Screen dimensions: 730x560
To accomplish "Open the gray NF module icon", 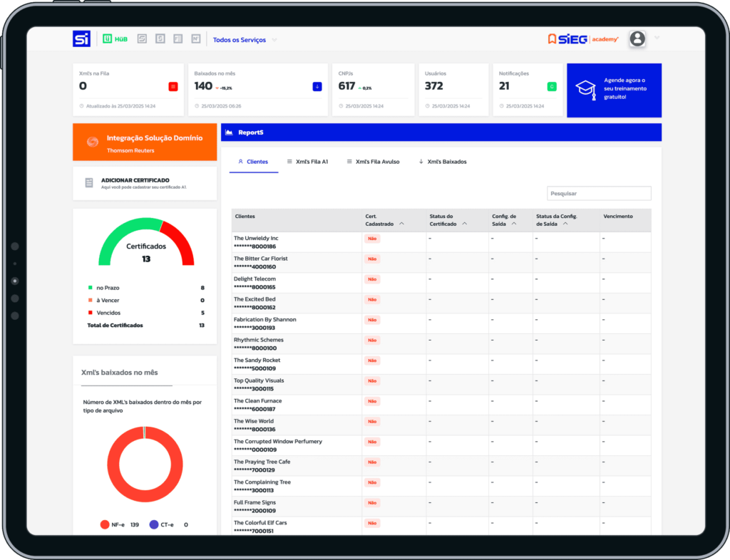I will tap(196, 38).
